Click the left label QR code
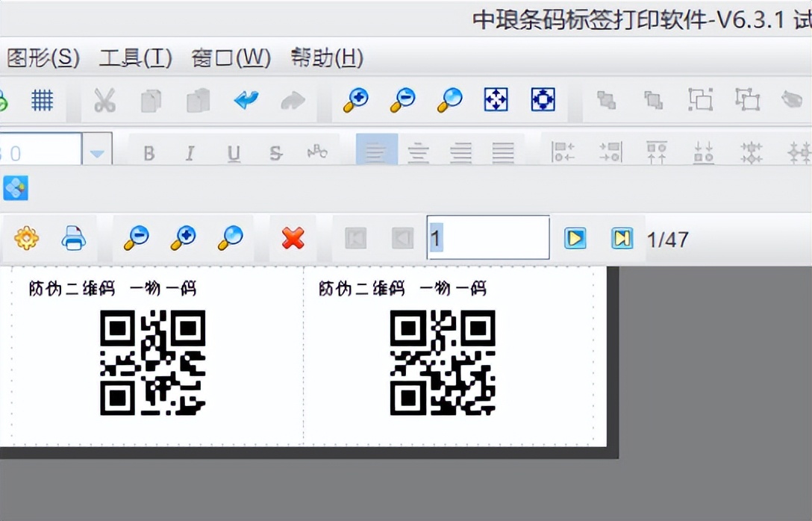Screen dimensions: 812x521 click(153, 363)
